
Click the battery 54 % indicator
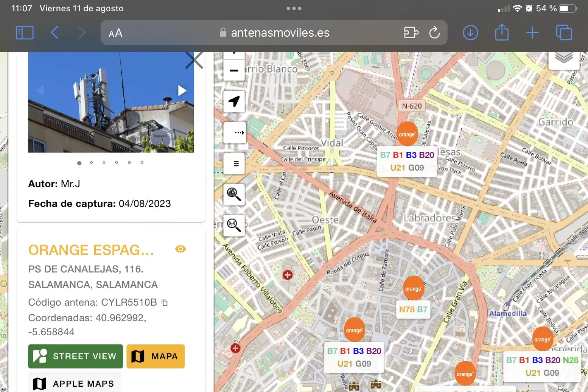click(x=556, y=8)
